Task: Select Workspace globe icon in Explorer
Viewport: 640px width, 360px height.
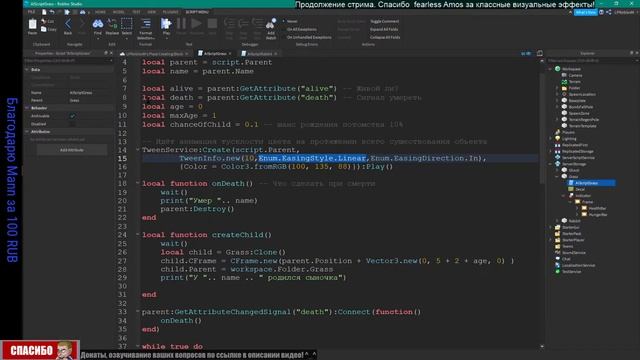Action: (557, 69)
